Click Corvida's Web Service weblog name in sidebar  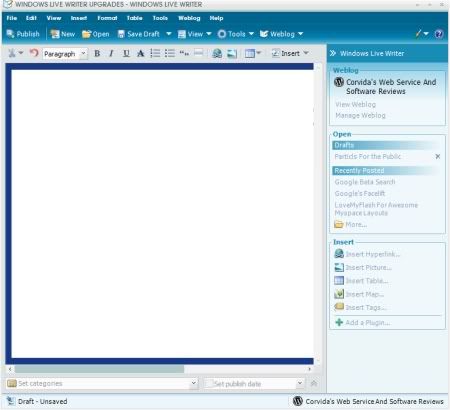(x=391, y=87)
